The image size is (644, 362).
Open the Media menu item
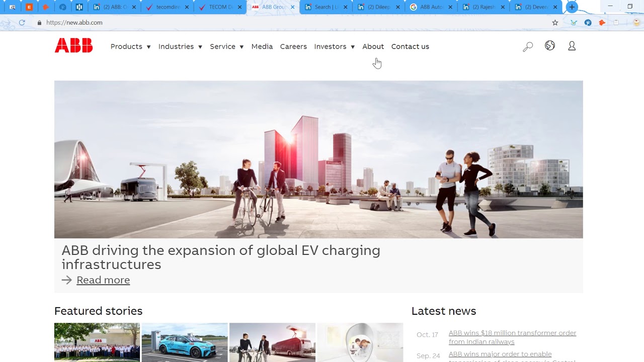coord(262,46)
